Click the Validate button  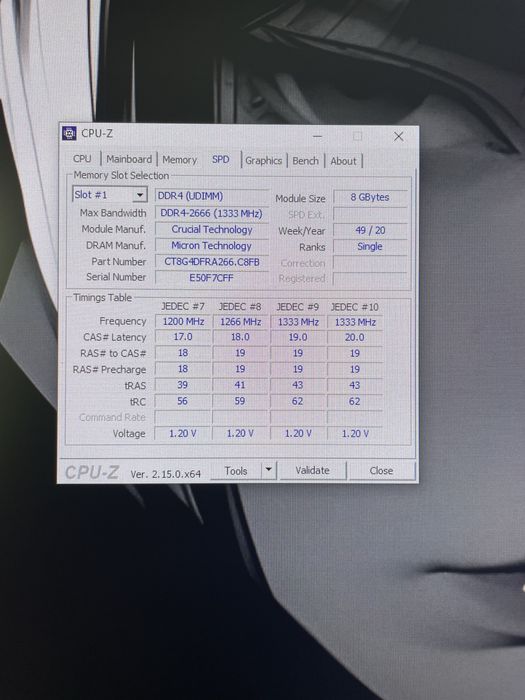point(312,471)
